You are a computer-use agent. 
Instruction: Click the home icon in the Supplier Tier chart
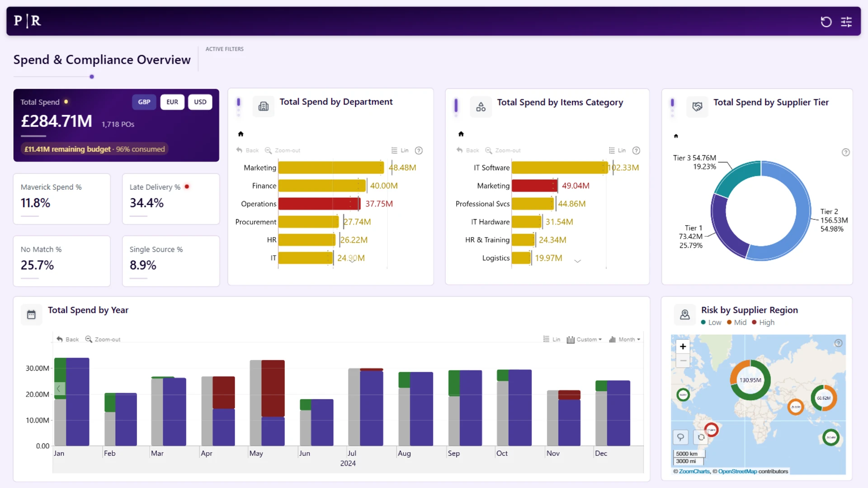[676, 136]
